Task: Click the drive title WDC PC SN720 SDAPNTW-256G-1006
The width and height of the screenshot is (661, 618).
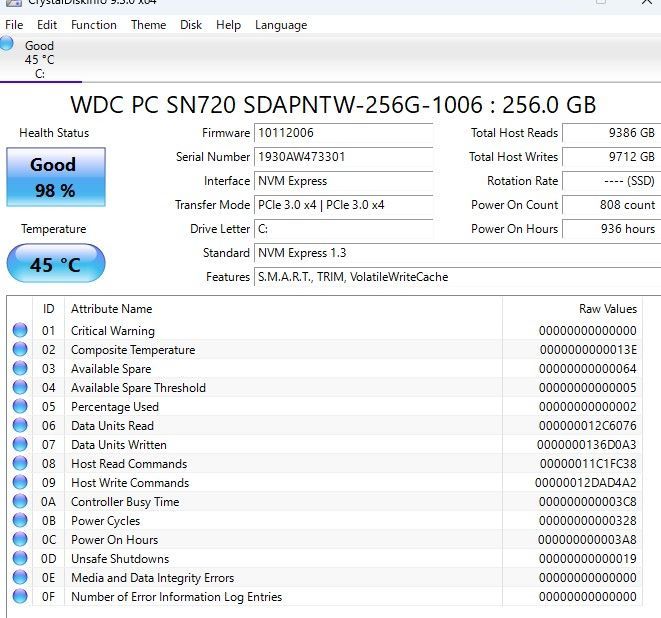Action: click(276, 105)
